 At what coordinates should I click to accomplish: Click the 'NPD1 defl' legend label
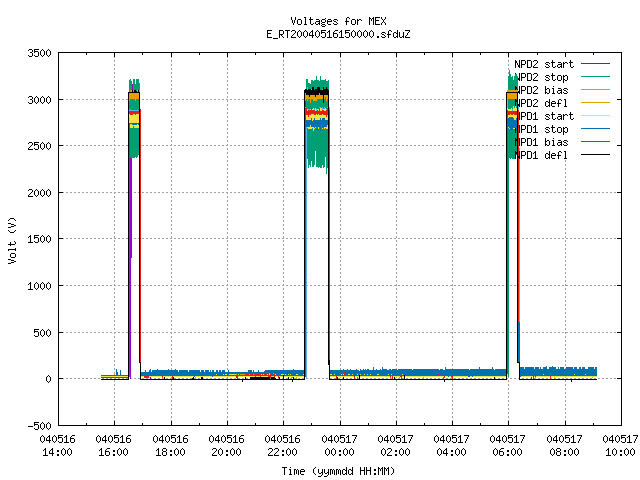click(541, 156)
